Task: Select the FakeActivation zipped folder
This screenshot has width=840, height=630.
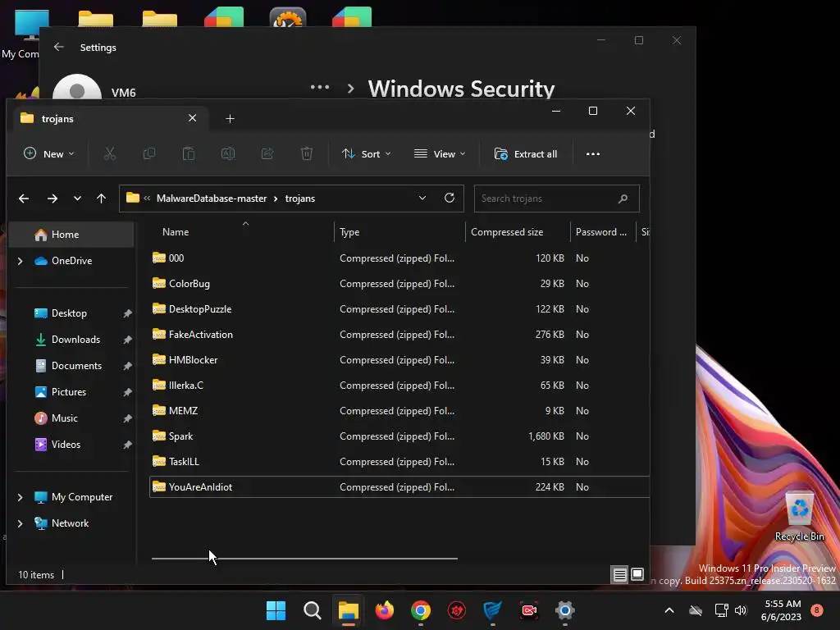Action: (x=399, y=335)
